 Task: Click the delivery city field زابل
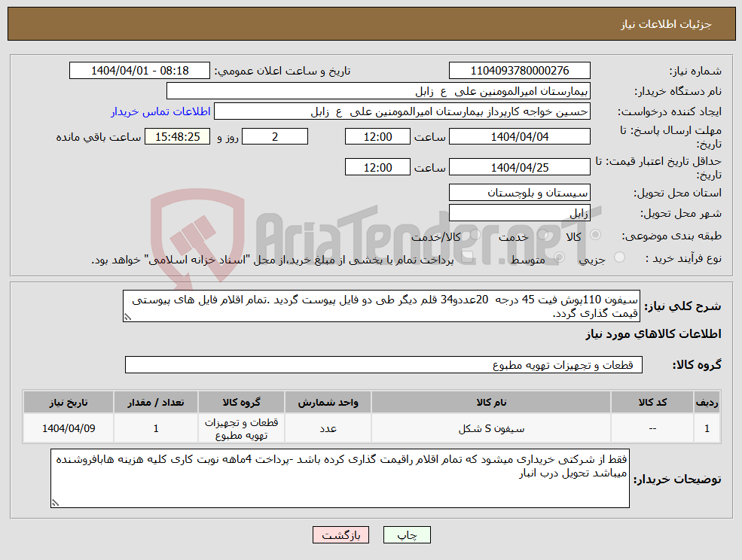click(520, 213)
